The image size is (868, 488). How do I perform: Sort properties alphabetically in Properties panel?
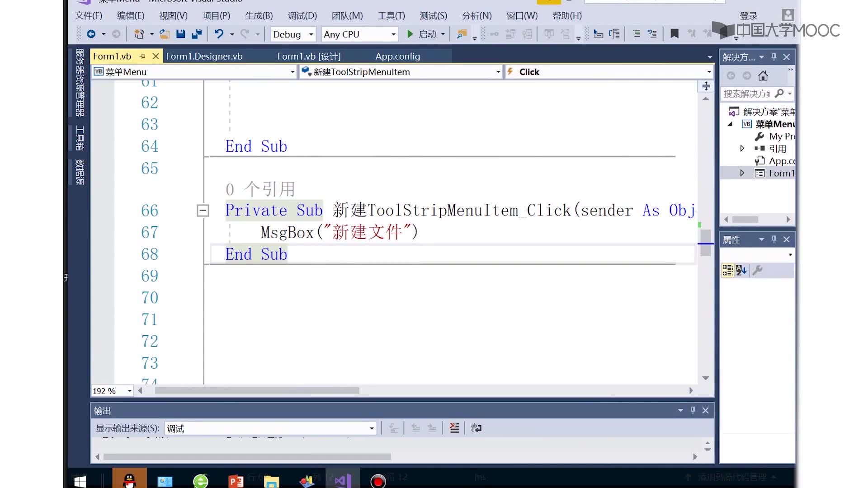point(741,270)
